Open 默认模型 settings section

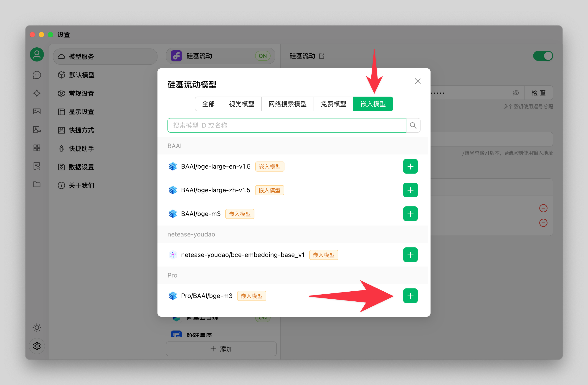[x=105, y=75]
